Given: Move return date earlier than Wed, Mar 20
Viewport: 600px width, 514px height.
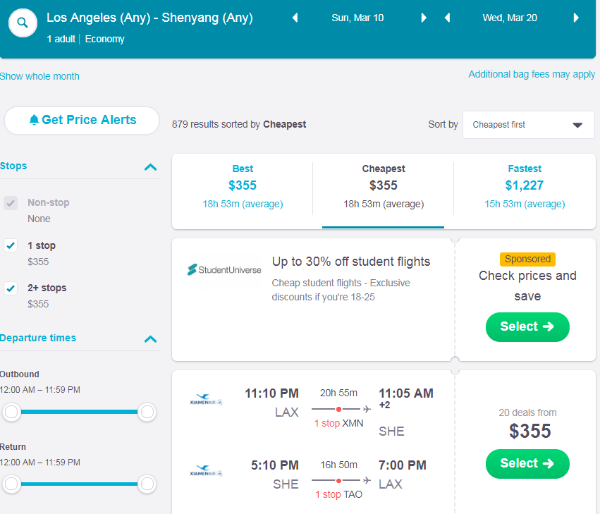Looking at the screenshot, I should point(447,18).
